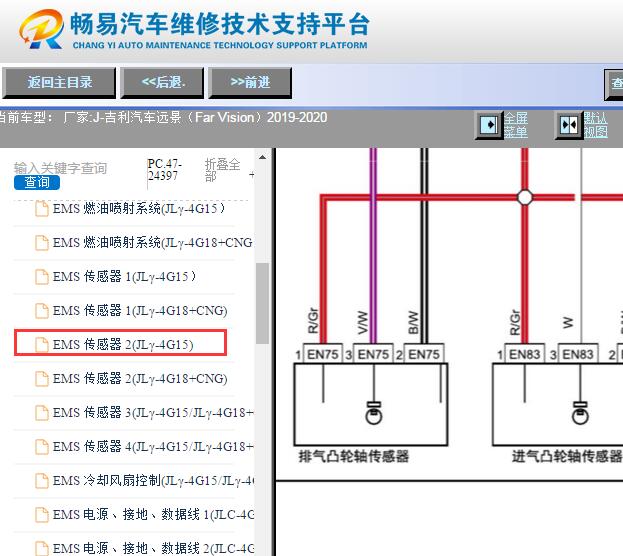The width and height of the screenshot is (623, 556).
Task: Open EMS 传感器 1(JLγ-4G18+CNG) entry
Action: pos(140,310)
